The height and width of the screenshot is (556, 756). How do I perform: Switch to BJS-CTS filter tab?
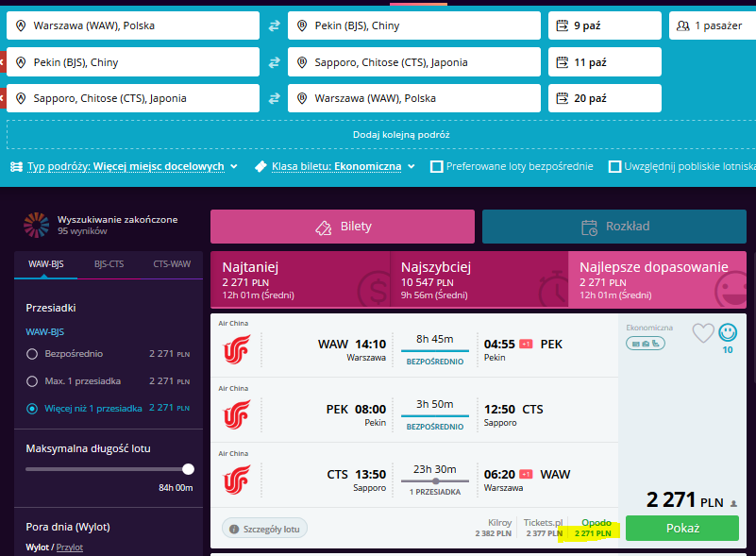click(109, 264)
